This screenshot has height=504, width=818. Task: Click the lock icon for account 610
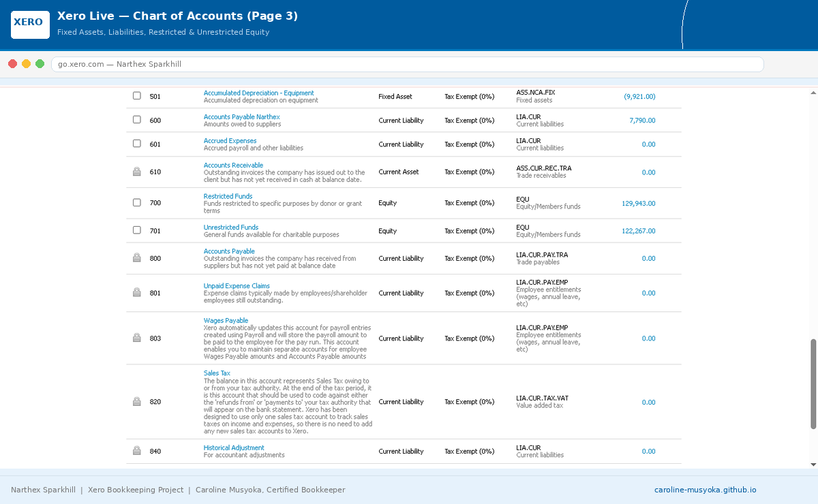tap(136, 172)
